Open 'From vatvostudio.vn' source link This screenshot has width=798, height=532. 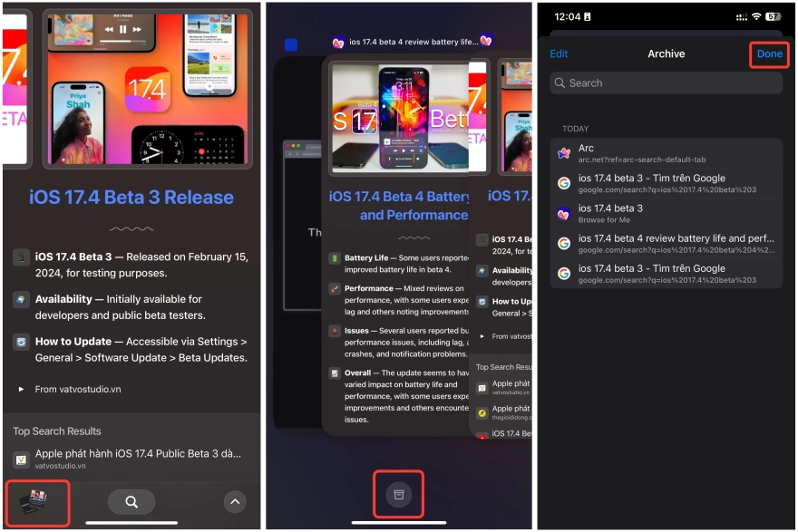click(77, 389)
